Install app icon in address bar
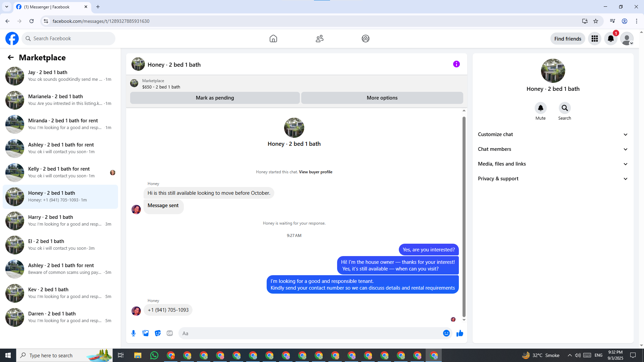The image size is (644, 362). tap(585, 21)
